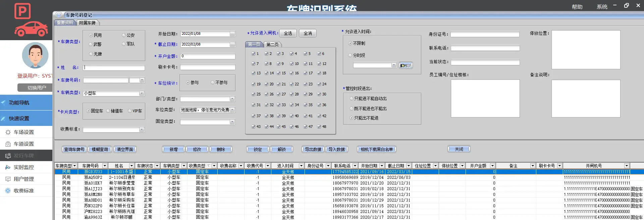Open 开始日期 calendar picker button

click(232, 34)
